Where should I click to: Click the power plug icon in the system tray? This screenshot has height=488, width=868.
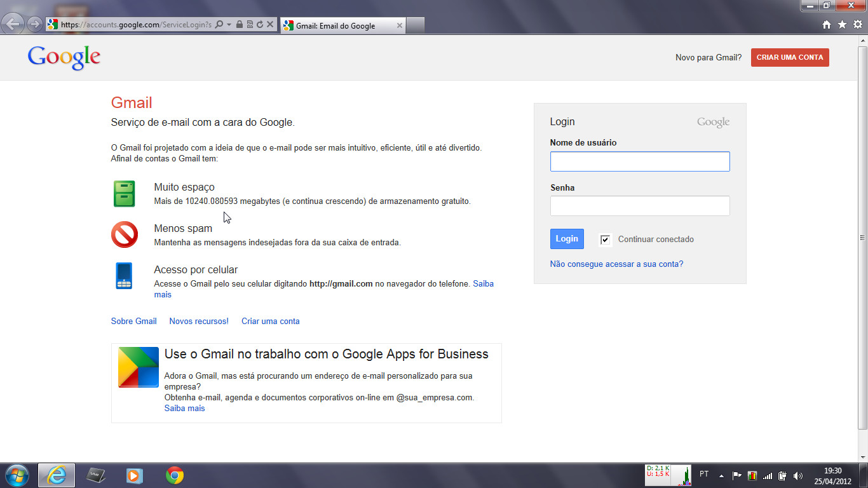click(782, 476)
